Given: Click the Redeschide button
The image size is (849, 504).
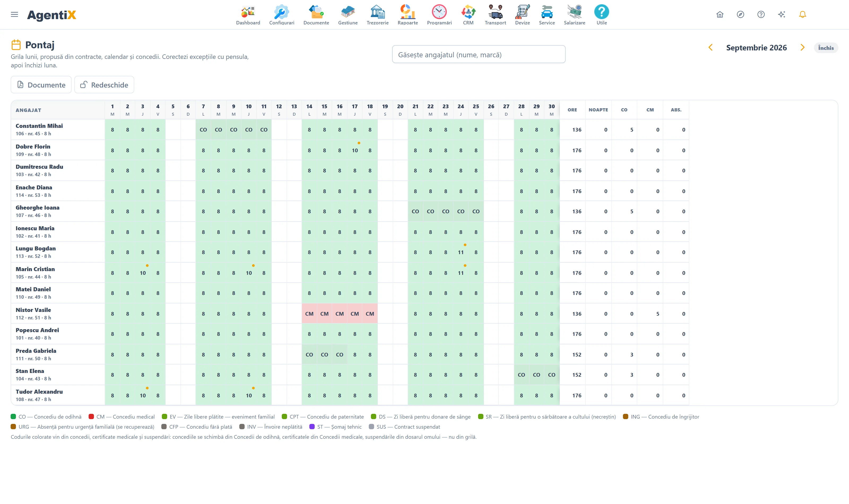Looking at the screenshot, I should click(104, 85).
